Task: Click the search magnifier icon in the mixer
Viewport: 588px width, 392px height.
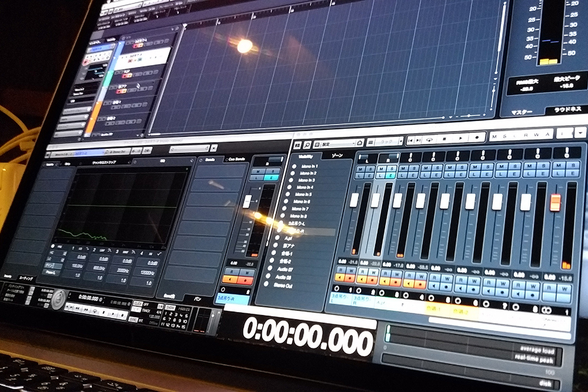Action: (307, 144)
